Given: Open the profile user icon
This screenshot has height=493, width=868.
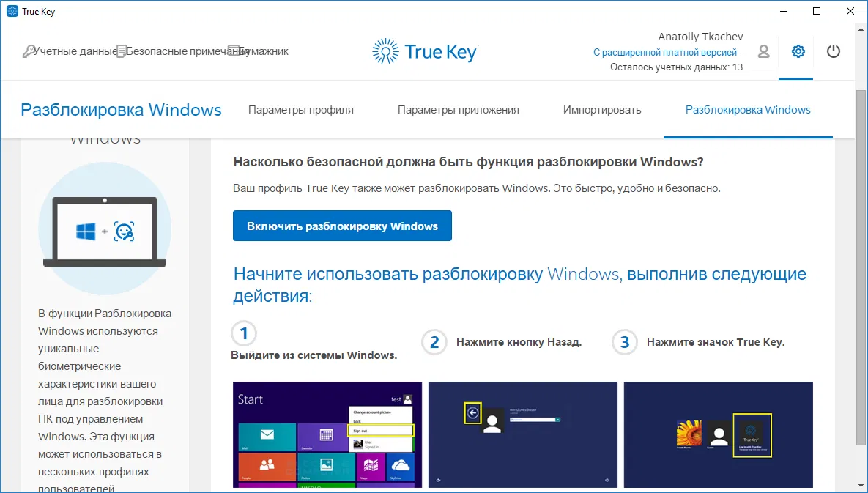Looking at the screenshot, I should point(763,51).
